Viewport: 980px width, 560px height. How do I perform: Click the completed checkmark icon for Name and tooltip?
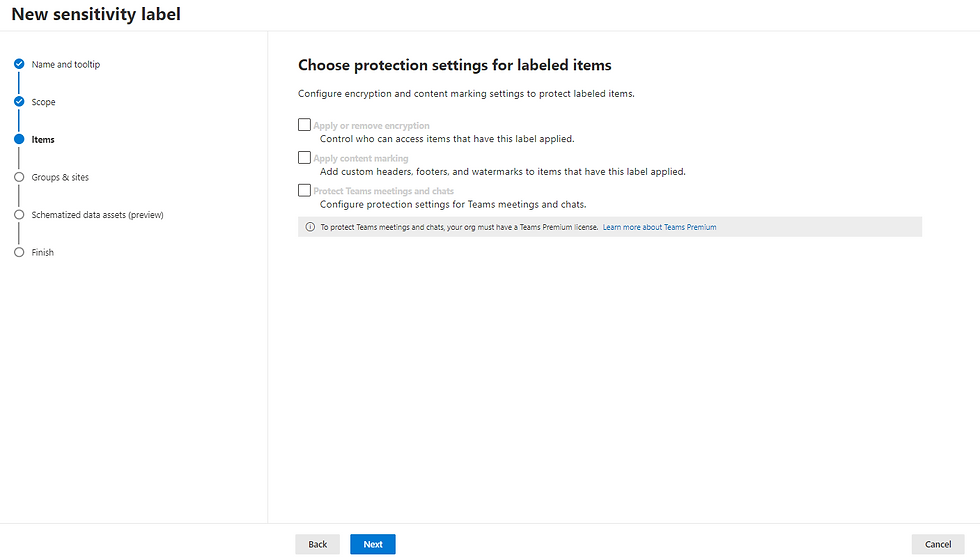(19, 64)
